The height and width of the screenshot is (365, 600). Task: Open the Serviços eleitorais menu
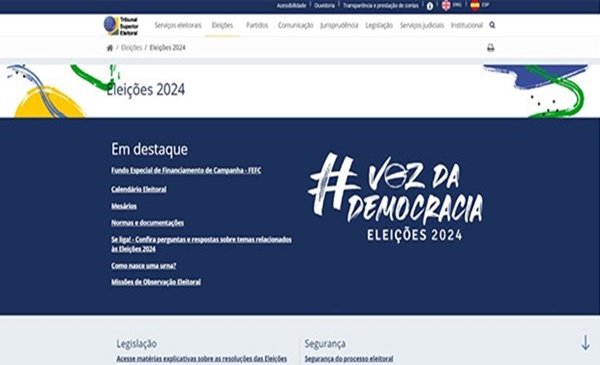(x=178, y=25)
